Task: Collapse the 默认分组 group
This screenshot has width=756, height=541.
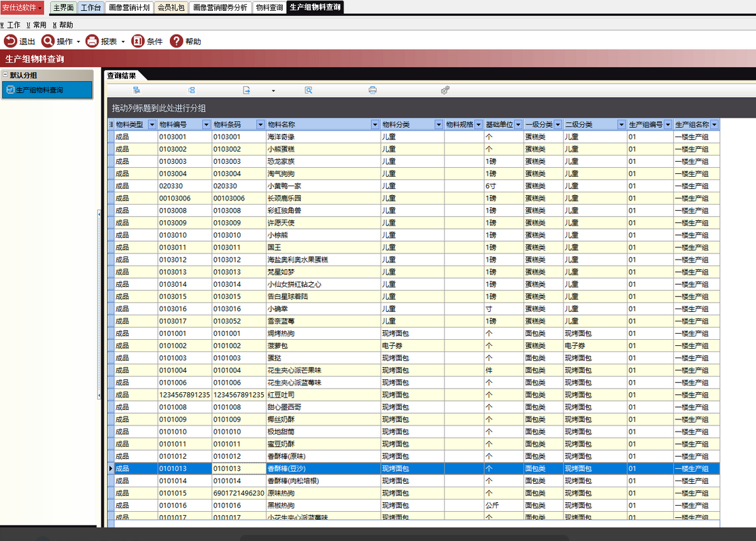Action: point(5,75)
